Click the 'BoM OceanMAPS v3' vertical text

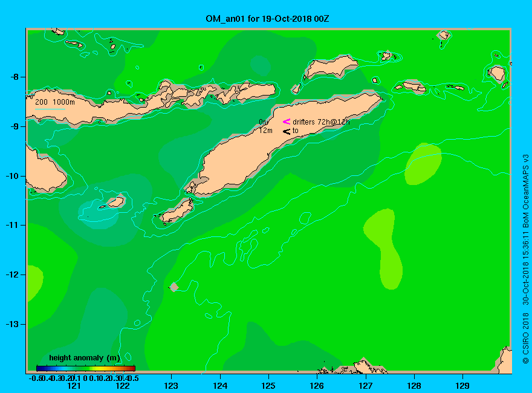[525, 191]
